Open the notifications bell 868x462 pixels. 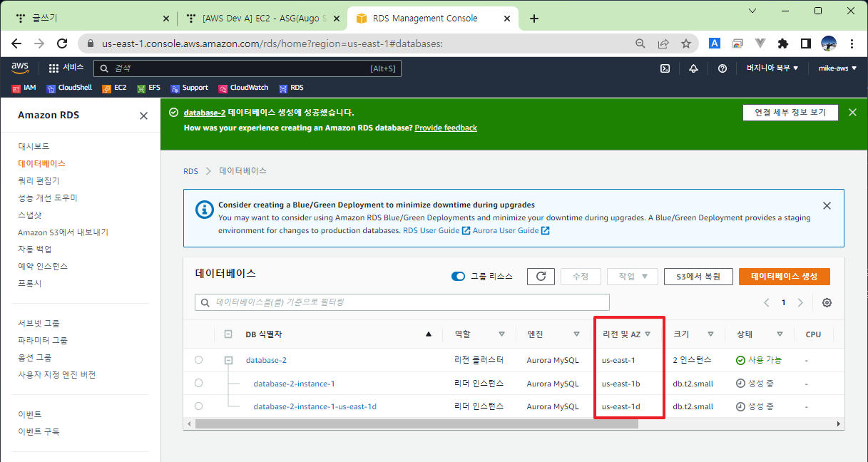[693, 68]
